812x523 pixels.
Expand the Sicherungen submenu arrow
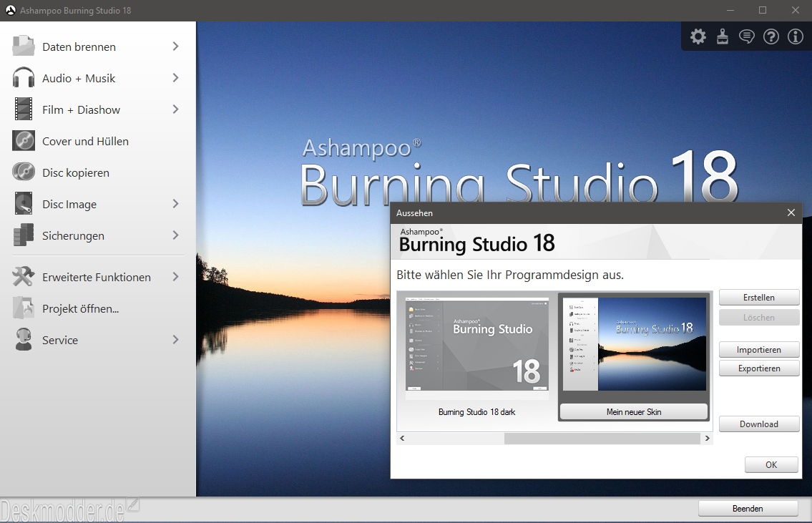pos(175,235)
